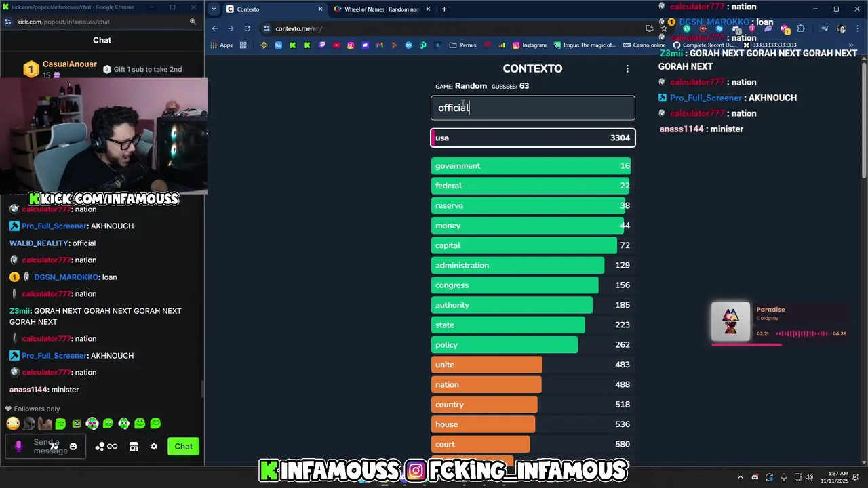Reload the contexto.me page

247,28
